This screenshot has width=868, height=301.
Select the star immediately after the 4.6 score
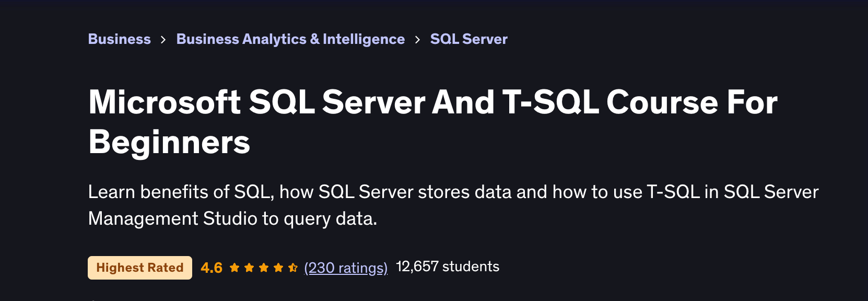click(x=235, y=267)
